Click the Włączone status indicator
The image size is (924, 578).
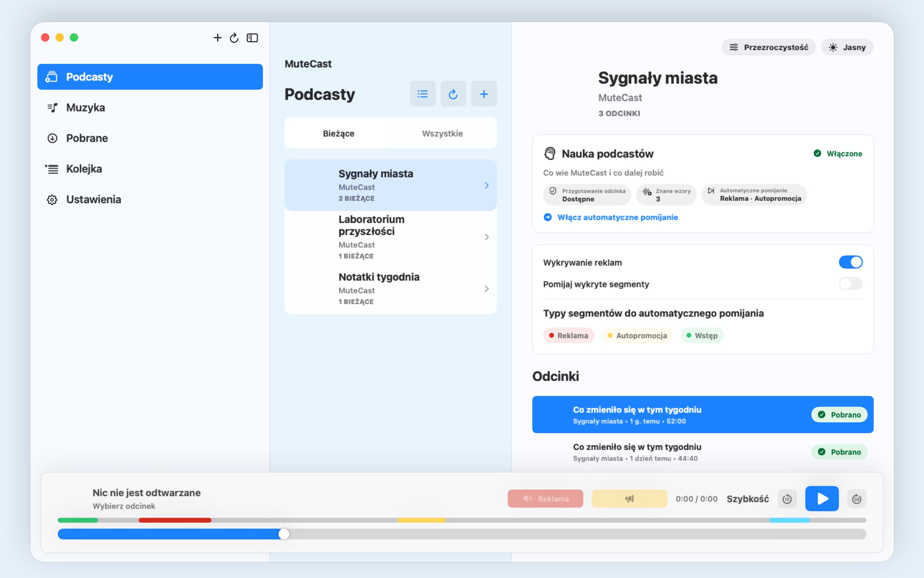[x=838, y=154]
